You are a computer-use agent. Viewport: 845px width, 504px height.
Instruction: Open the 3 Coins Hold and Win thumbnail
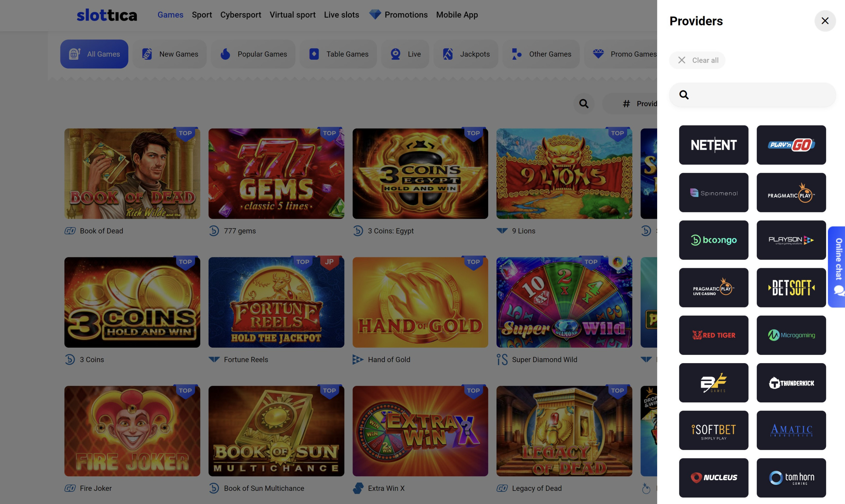pos(132,302)
